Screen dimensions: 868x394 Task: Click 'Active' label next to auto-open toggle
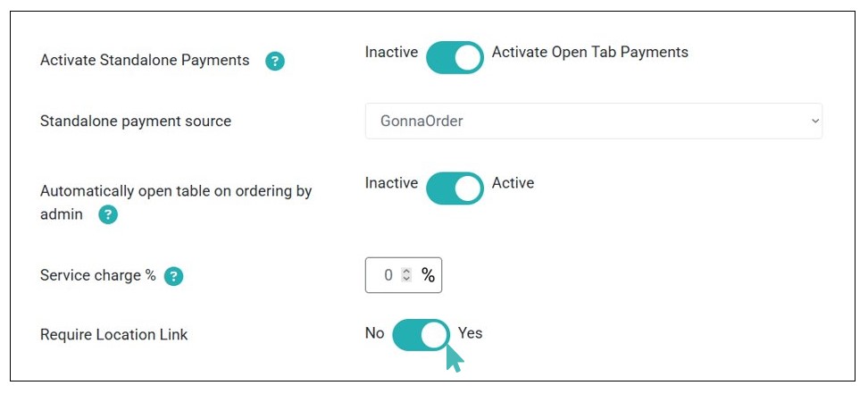pos(513,183)
